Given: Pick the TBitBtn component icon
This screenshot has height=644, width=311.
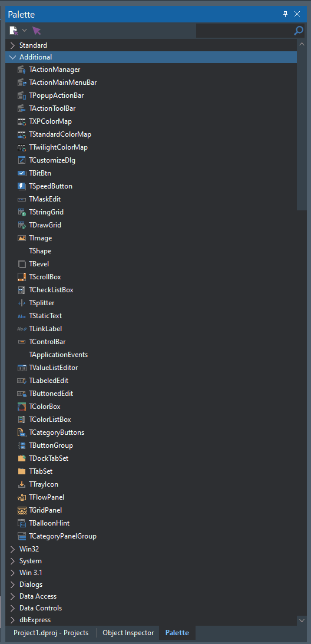Looking at the screenshot, I should [22, 173].
